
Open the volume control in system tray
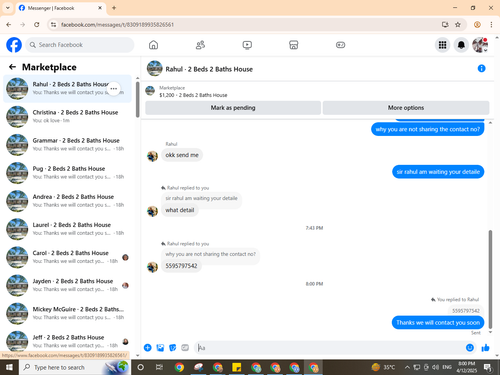tap(435, 367)
